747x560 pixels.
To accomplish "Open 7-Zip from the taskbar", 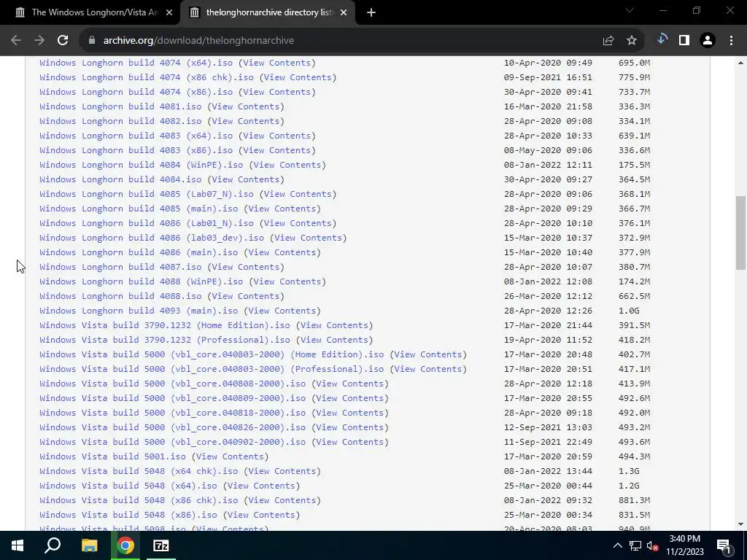I will click(161, 545).
